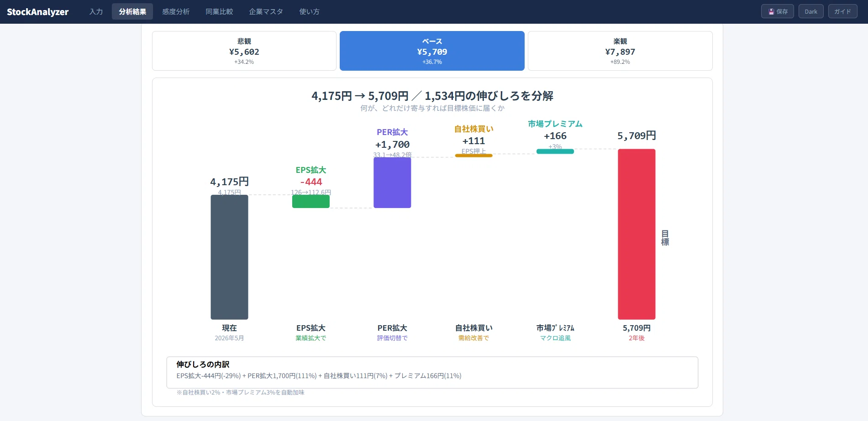Select the 楽観 ¥7,897 scenario card
Image resolution: width=868 pixels, height=421 pixels.
(620, 51)
